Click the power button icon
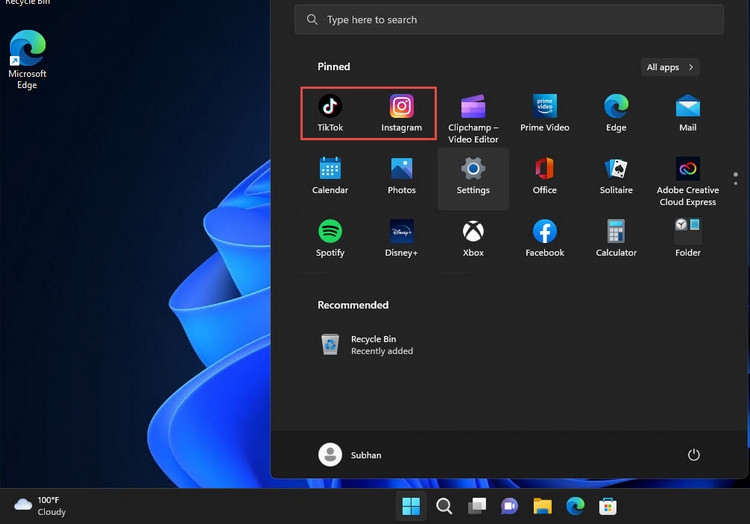This screenshot has width=750, height=524. point(694,455)
